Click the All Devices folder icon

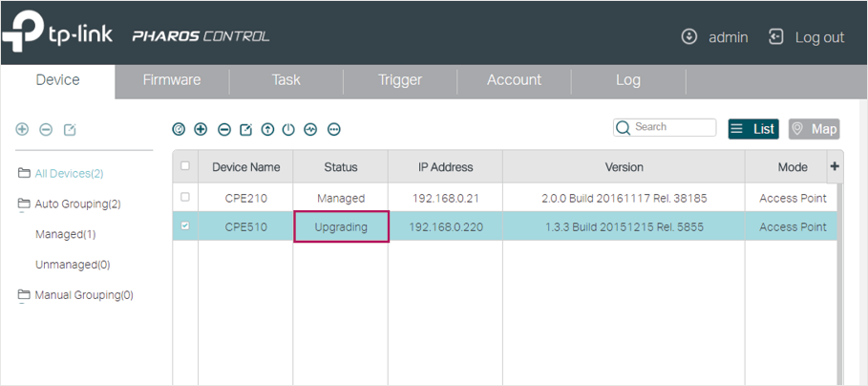(24, 173)
